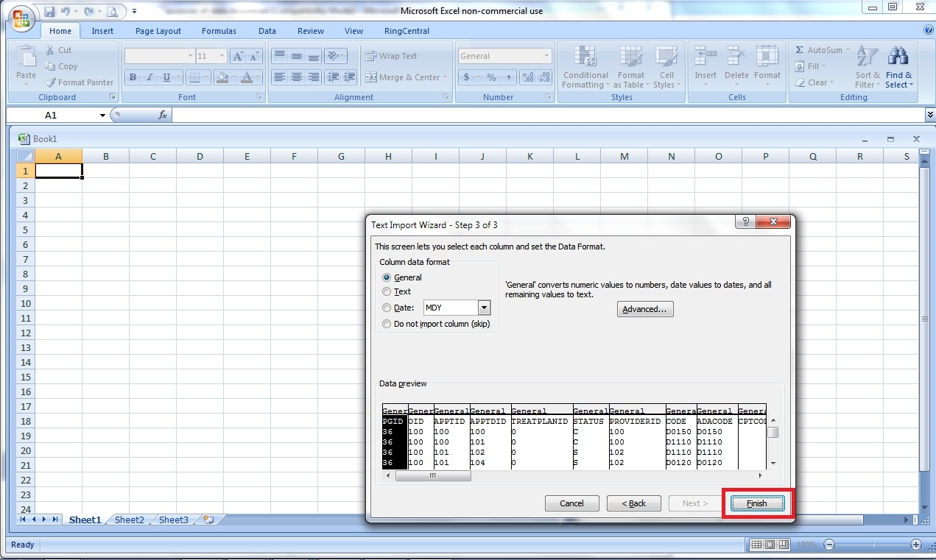Toggle italic formatting

click(149, 77)
